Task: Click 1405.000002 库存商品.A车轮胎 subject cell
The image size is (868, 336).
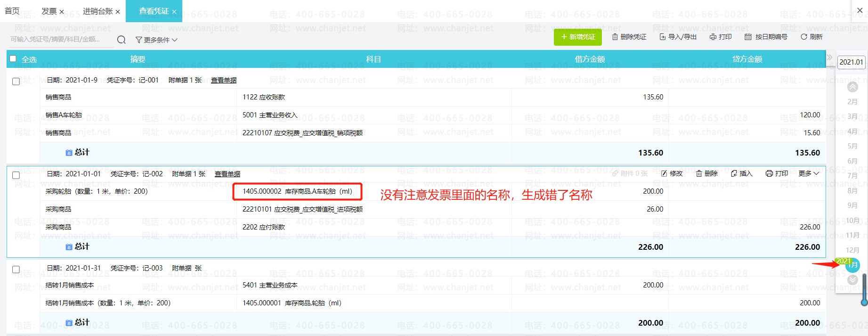Action: point(374,191)
